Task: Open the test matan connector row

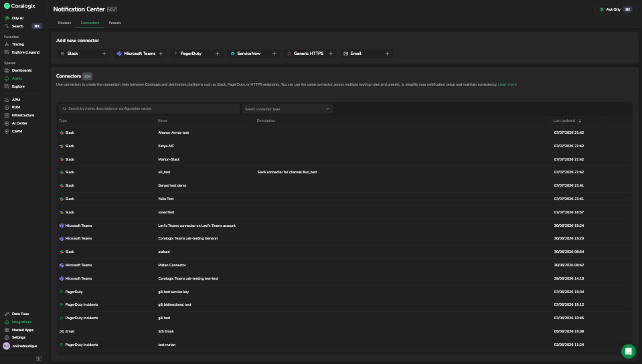Action: click(x=345, y=345)
